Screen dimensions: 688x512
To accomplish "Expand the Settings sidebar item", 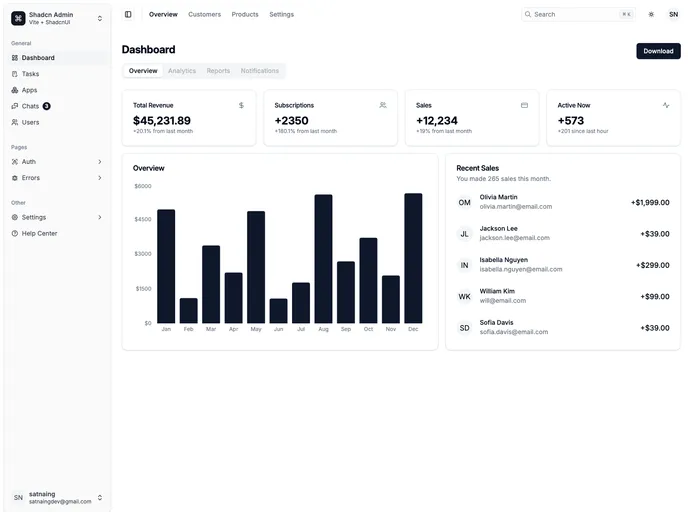I will click(x=56, y=217).
